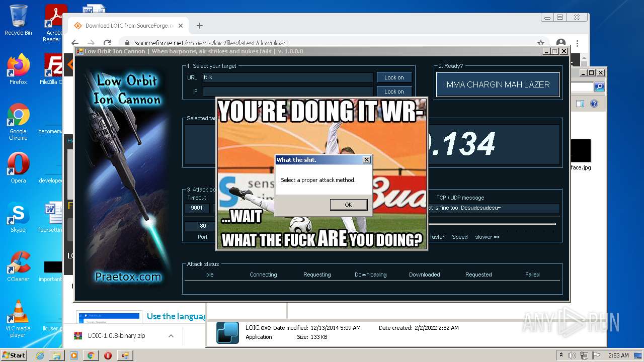
Task: Edit the TCP / UDP message field
Action: click(x=493, y=208)
